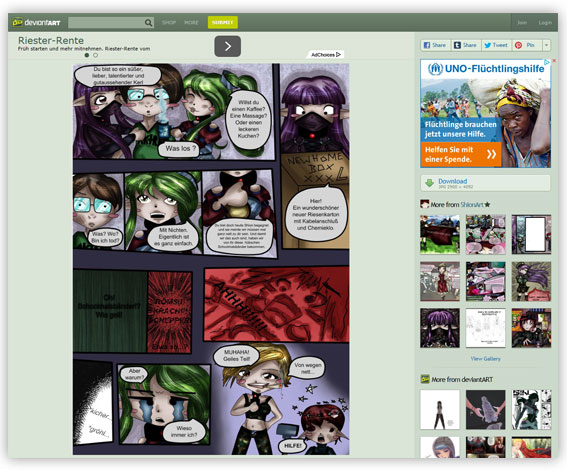This screenshot has height=471, width=567.
Task: Open the purple-haired masked character thumbnail
Action: click(x=440, y=328)
